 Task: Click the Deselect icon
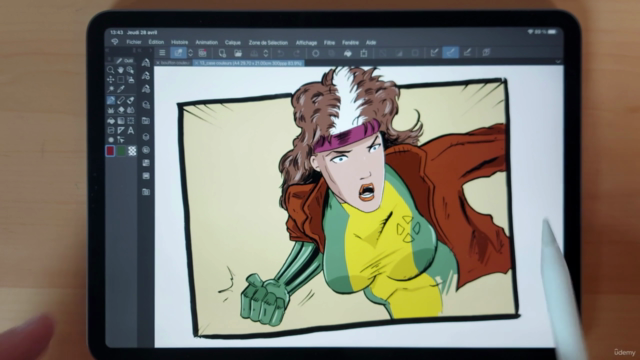click(383, 53)
